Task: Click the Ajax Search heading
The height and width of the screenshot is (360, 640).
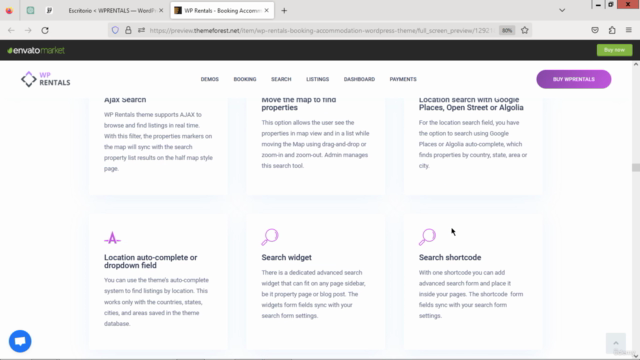Action: (x=125, y=100)
